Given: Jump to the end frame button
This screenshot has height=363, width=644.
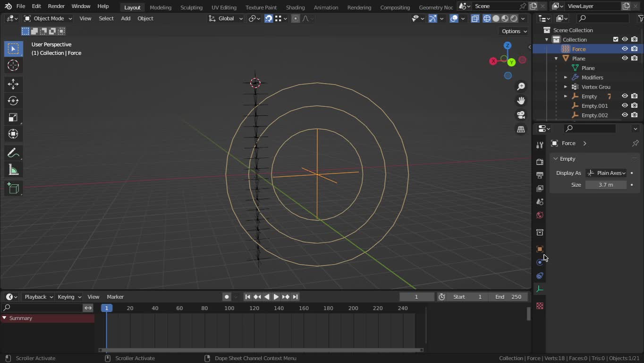Looking at the screenshot, I should pos(295,297).
